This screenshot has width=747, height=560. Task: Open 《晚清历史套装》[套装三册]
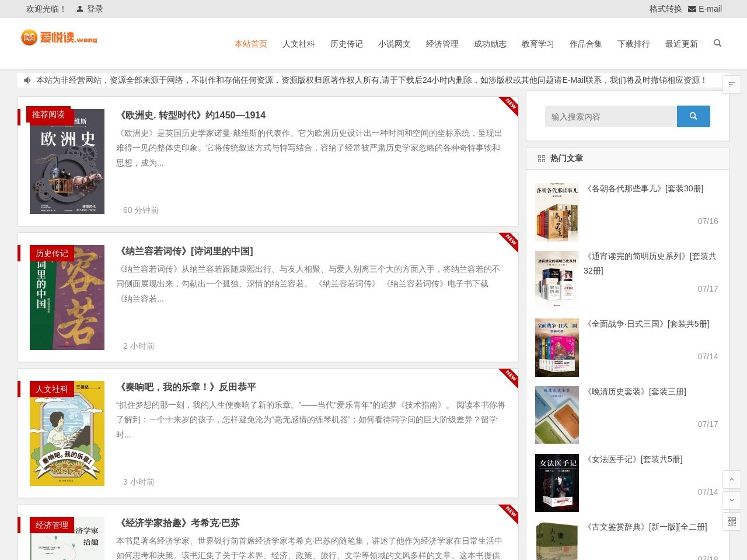[635, 391]
